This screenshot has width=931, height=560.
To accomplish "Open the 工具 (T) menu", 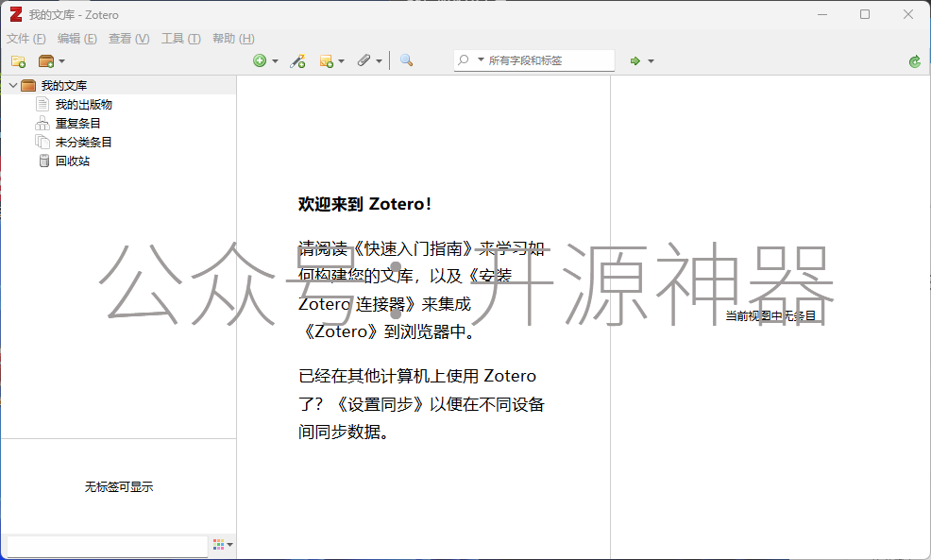I will 181,39.
